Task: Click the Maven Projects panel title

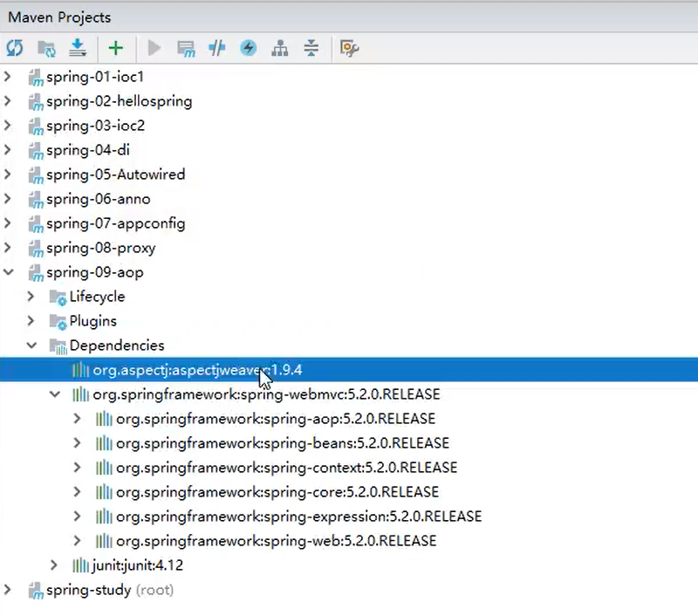Action: tap(59, 17)
